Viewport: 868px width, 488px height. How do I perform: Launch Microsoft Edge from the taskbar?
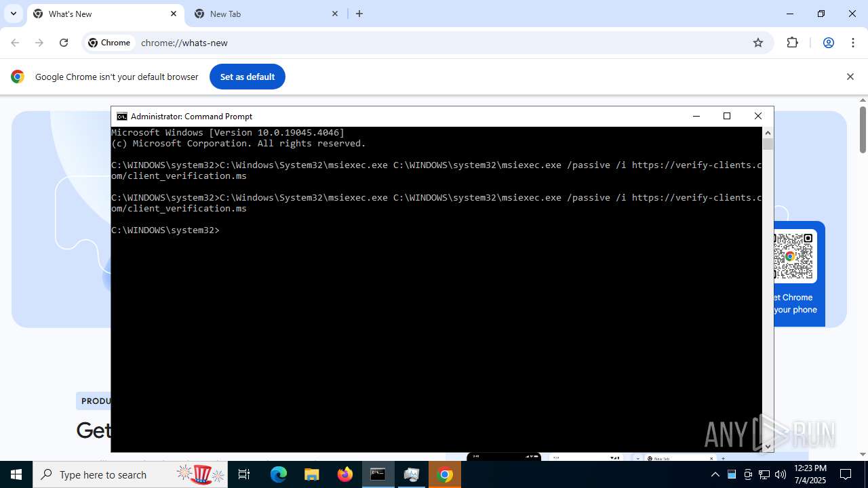pos(279,474)
